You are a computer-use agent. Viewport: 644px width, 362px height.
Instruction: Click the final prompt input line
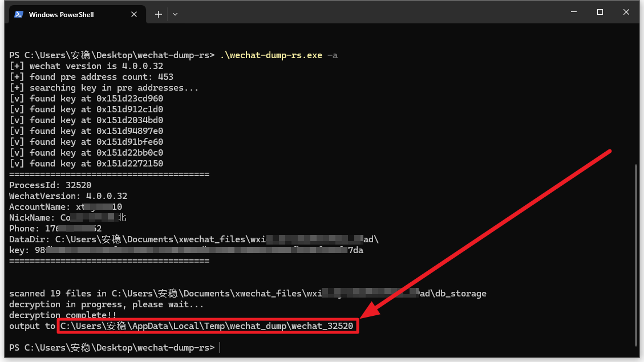click(115, 348)
